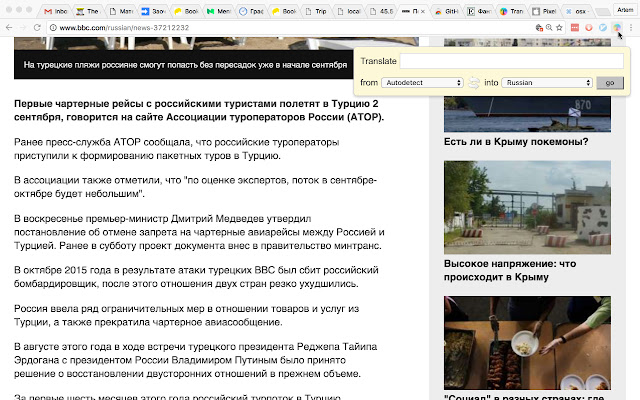Open the colorful translate extension icon
The image size is (640, 400).
(617, 29)
